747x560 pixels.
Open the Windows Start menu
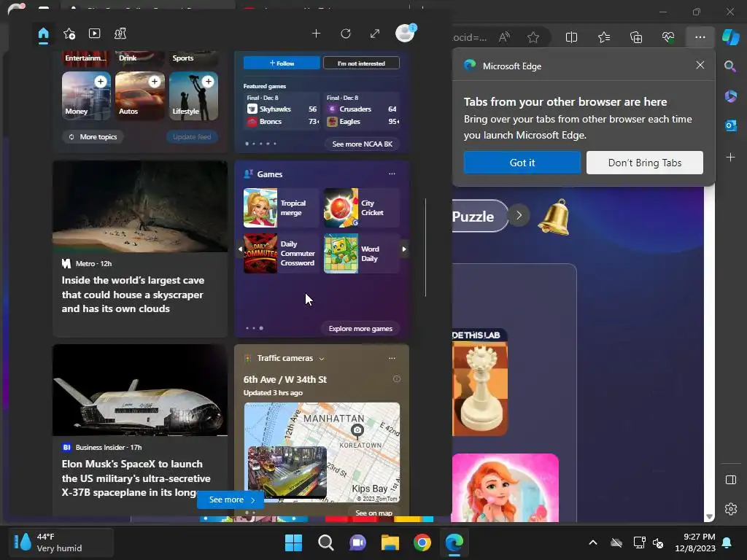pyautogui.click(x=293, y=542)
